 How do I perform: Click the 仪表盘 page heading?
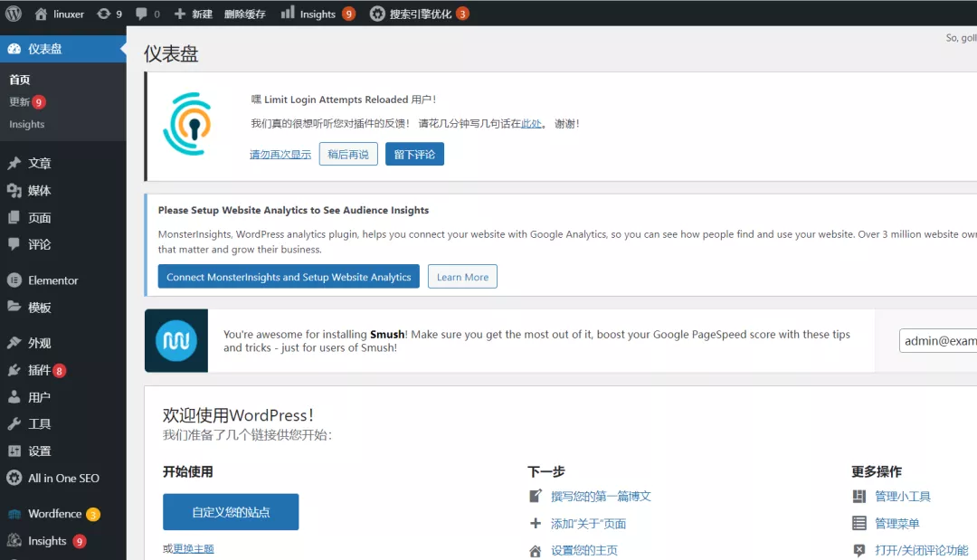point(171,53)
